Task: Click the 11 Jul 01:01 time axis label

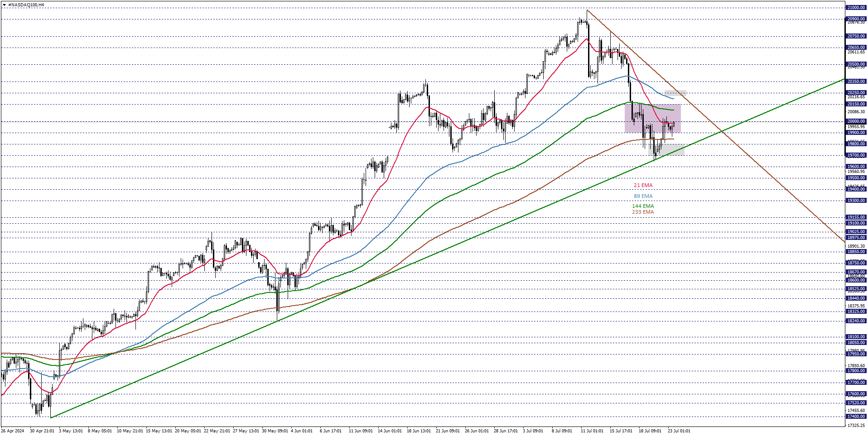Action: pos(592,431)
